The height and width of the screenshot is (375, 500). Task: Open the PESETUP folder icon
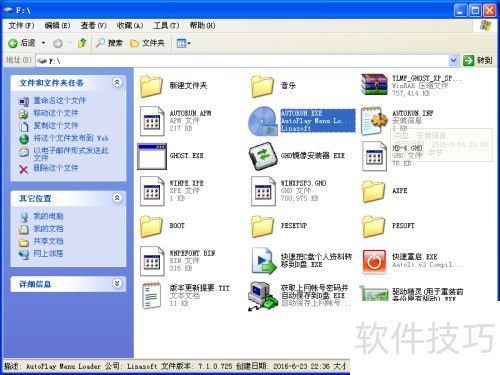point(262,226)
